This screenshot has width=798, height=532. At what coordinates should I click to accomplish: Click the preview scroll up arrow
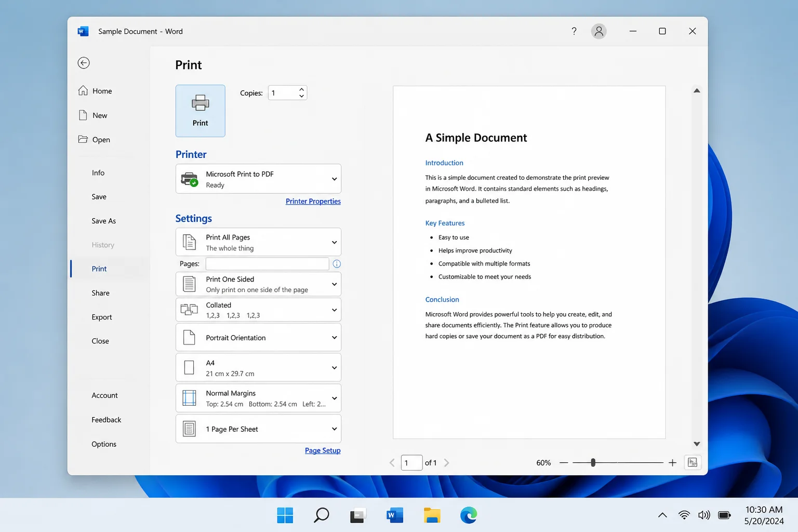point(697,90)
